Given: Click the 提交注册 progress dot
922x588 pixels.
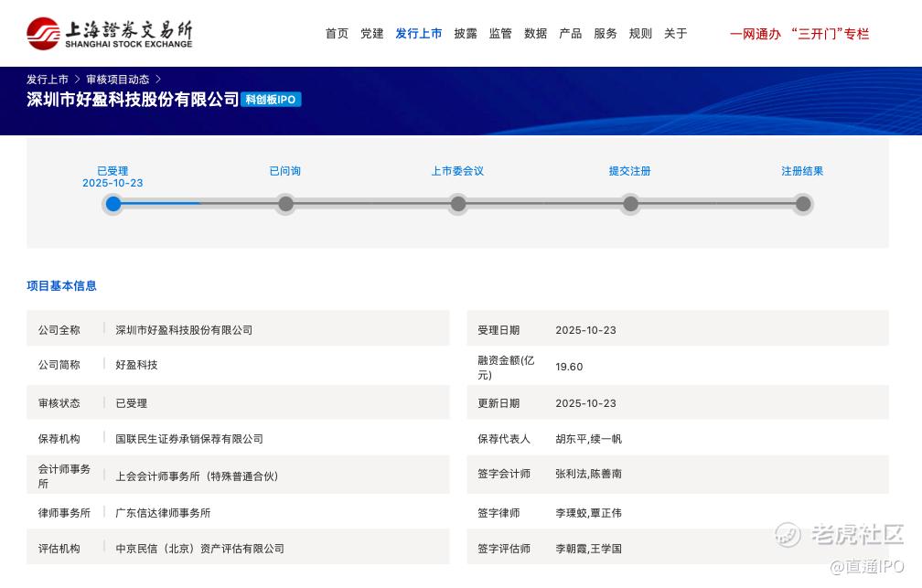Looking at the screenshot, I should tap(630, 204).
